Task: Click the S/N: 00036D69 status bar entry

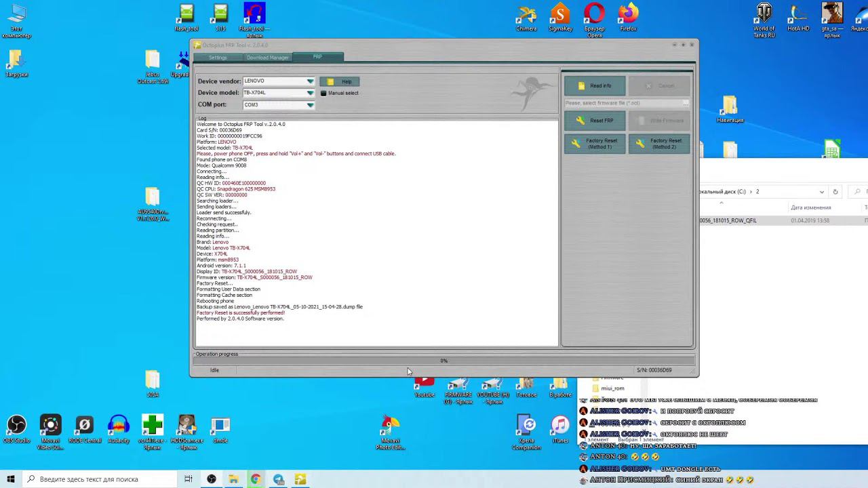Action: coord(654,370)
